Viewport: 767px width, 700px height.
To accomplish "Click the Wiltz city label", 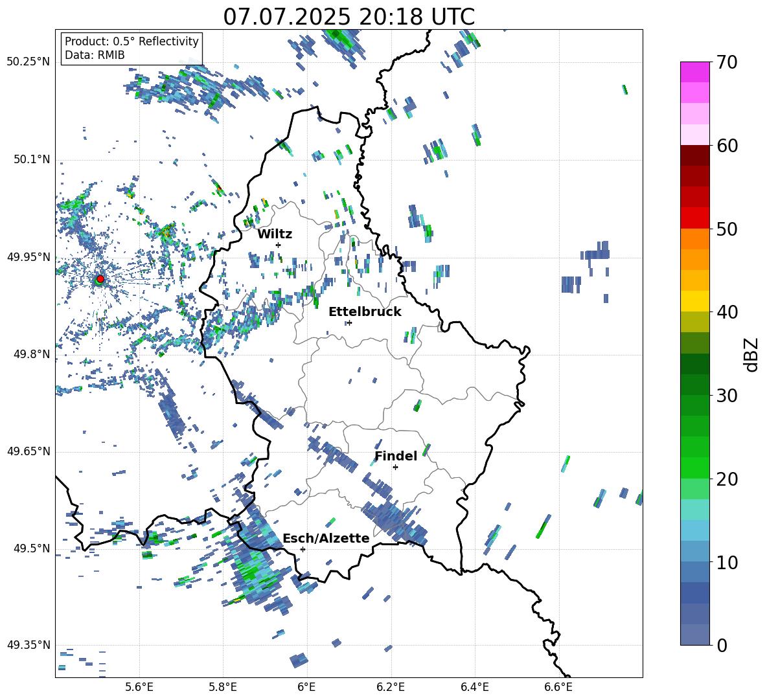I will tap(275, 234).
